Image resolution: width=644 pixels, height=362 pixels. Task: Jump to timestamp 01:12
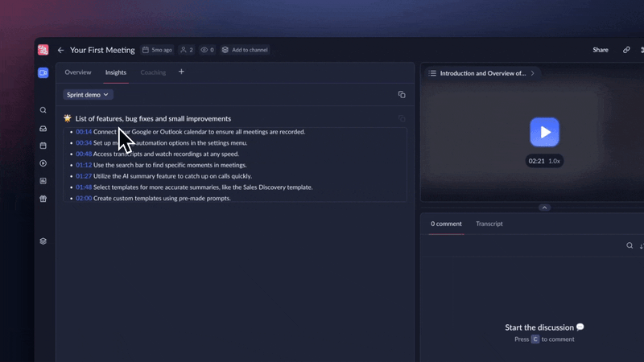click(x=84, y=165)
